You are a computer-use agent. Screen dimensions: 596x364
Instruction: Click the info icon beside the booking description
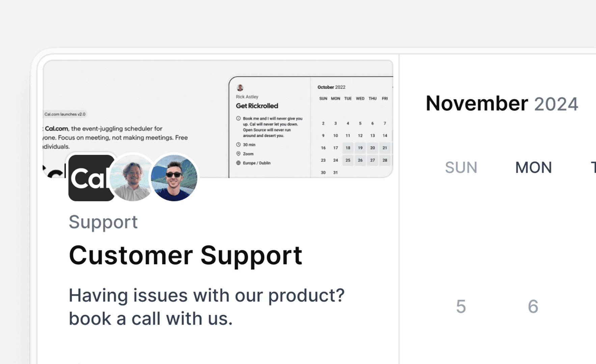click(238, 118)
